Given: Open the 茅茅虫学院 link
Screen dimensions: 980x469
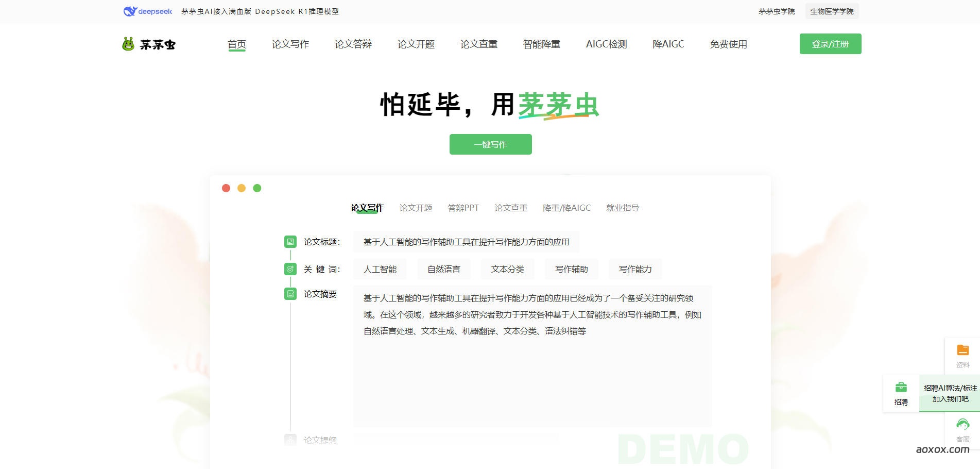Looking at the screenshot, I should coord(777,11).
